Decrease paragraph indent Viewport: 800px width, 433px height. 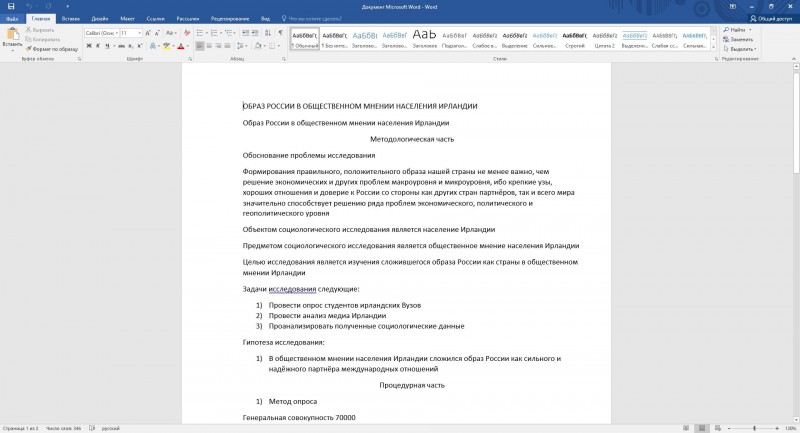(x=245, y=33)
